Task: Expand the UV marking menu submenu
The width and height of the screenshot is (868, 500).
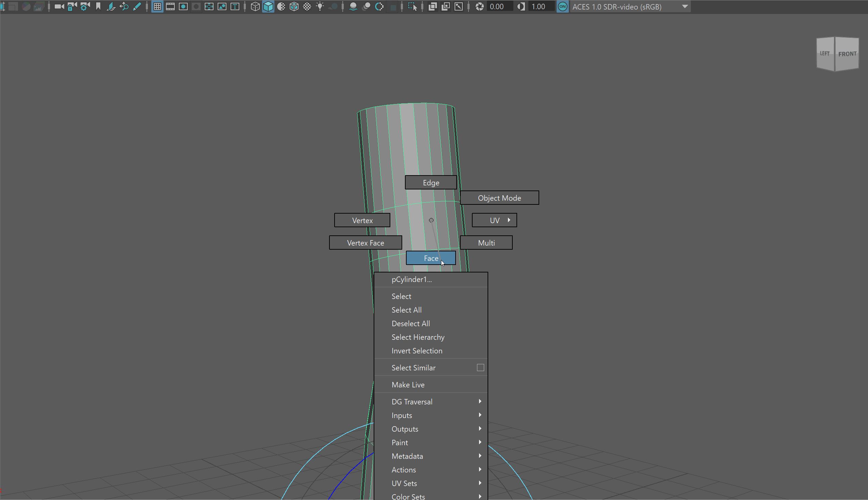Action: (494, 220)
